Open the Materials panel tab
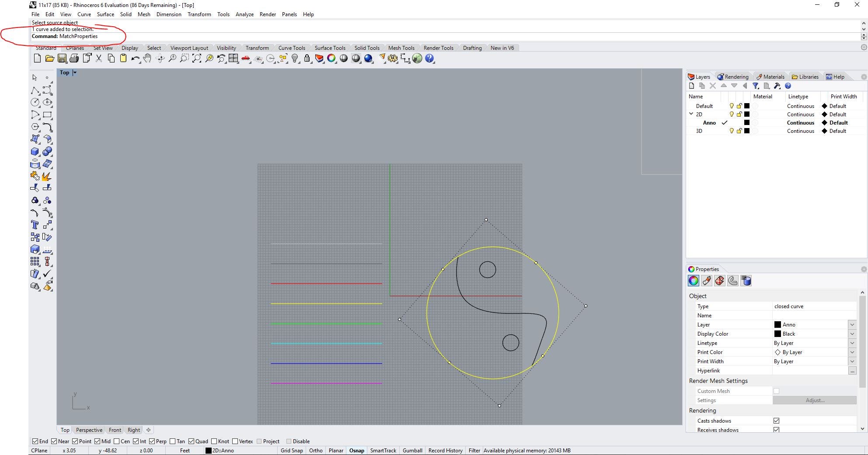The width and height of the screenshot is (868, 455). pos(770,76)
